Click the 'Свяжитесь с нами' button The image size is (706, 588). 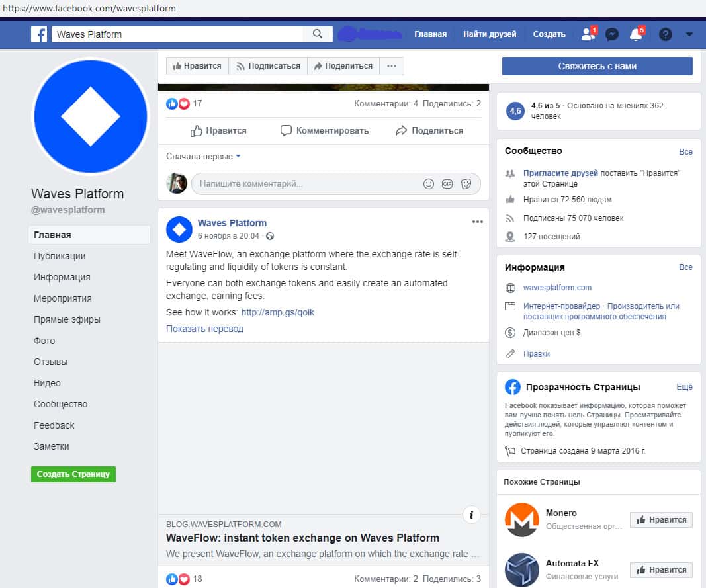pyautogui.click(x=597, y=66)
